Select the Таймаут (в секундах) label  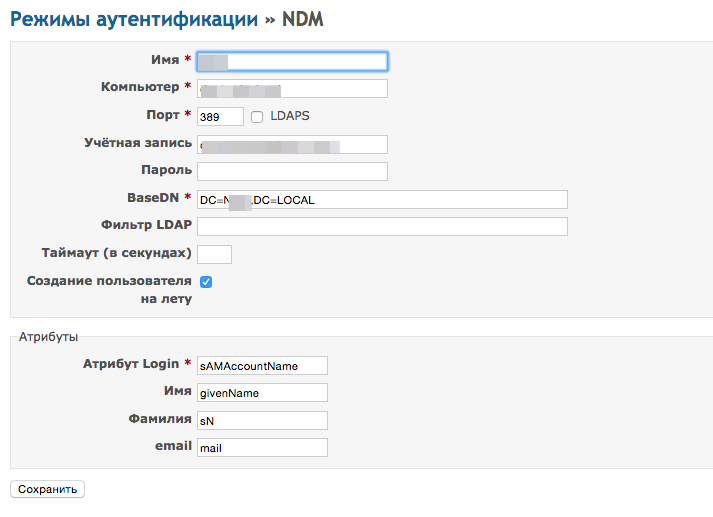[x=116, y=253]
